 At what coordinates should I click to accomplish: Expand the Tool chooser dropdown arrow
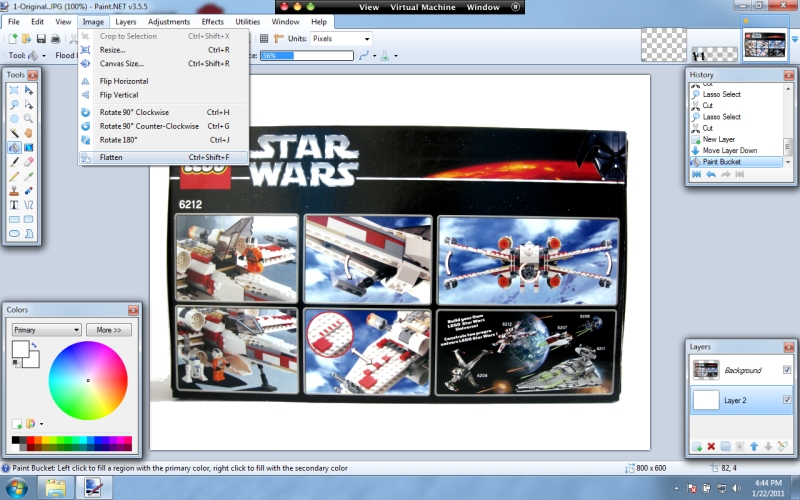[x=44, y=56]
